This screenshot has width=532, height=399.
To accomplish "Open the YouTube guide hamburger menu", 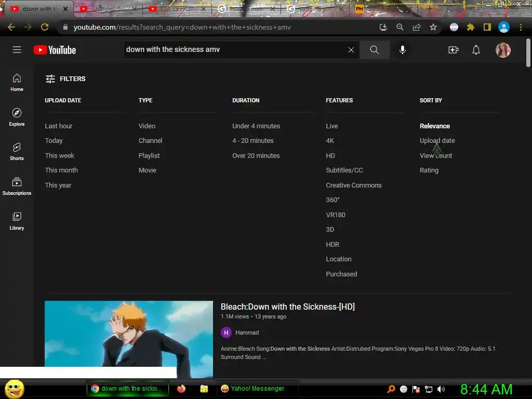I will [17, 50].
